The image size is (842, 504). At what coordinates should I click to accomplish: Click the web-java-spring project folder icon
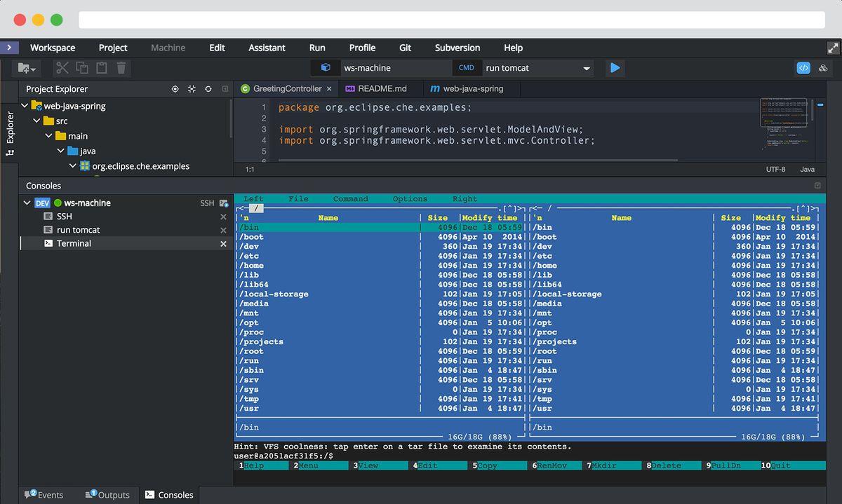click(37, 106)
